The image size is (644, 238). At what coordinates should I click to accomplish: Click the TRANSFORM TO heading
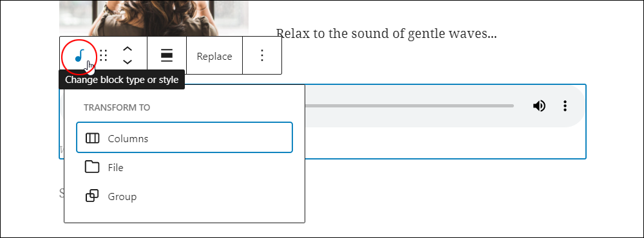pos(117,107)
